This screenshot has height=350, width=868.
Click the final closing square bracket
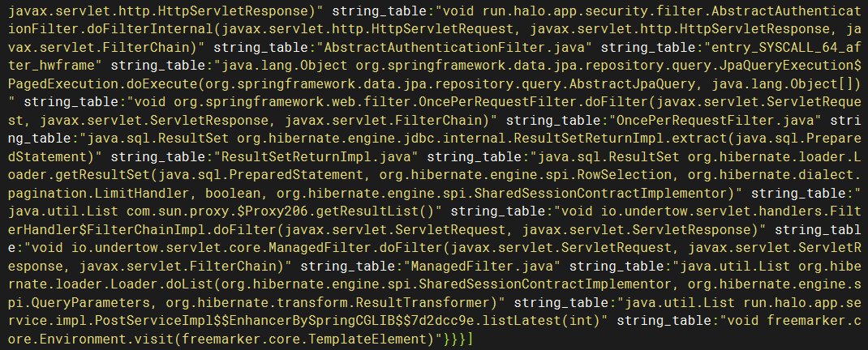471,339
